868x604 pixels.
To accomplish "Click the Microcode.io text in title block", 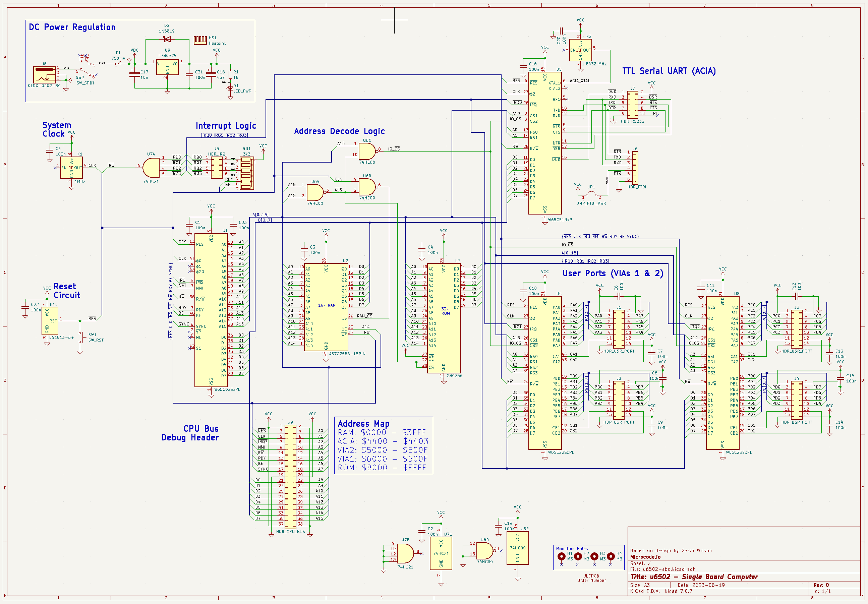I will [645, 557].
